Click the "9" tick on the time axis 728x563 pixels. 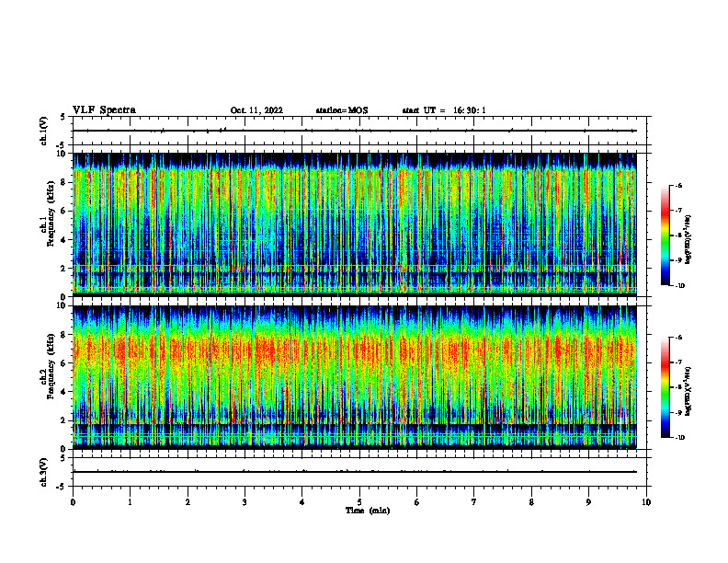point(588,502)
